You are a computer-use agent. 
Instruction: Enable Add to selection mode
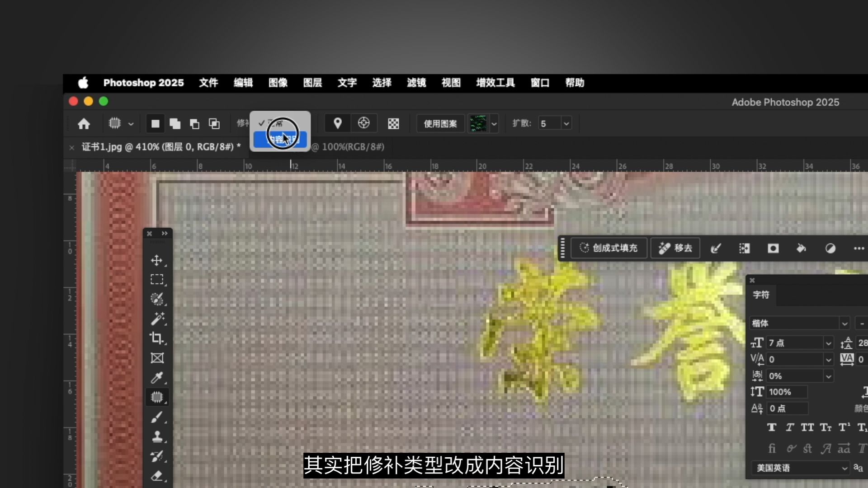(x=175, y=123)
